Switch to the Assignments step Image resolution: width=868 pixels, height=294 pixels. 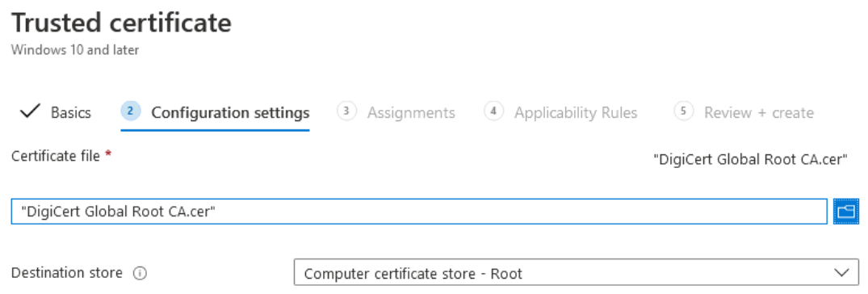[411, 113]
